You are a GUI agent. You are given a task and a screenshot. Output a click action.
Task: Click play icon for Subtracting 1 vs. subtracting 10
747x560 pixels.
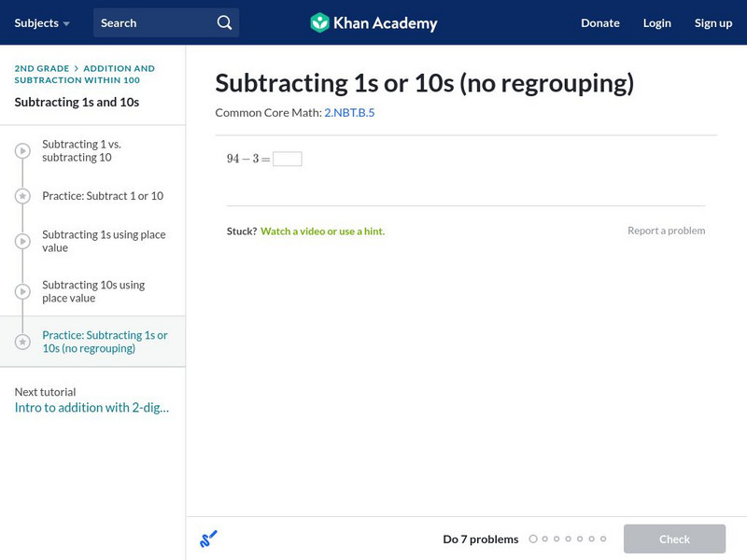22,151
